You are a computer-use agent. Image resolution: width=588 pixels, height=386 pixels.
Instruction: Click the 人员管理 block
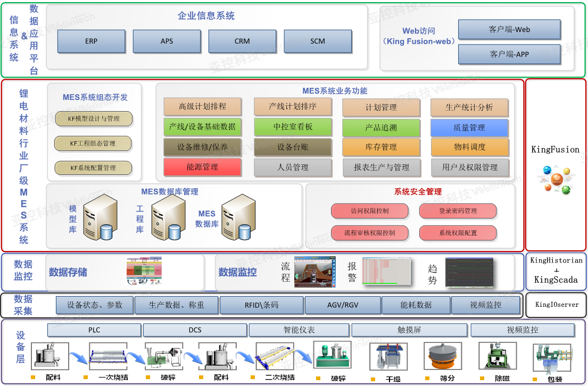[x=293, y=167]
